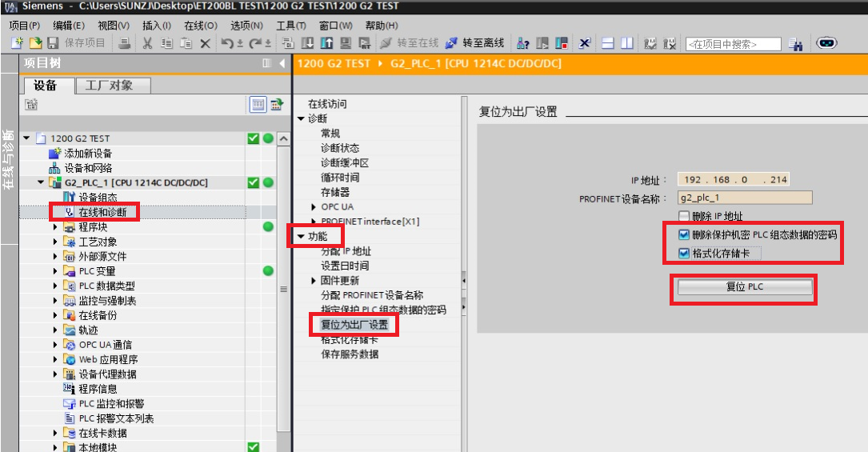Expand 监控与强制表 folder
The image size is (868, 452).
(x=55, y=301)
